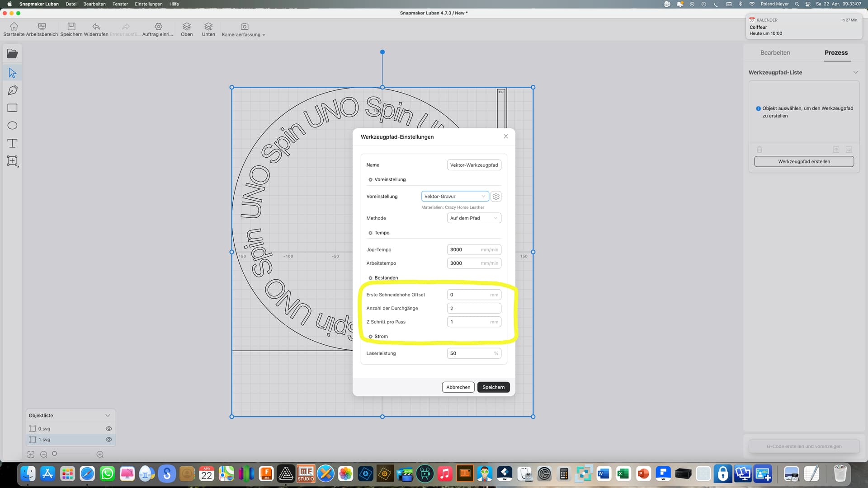Open the Bearbeiten menu in menu bar

point(94,4)
